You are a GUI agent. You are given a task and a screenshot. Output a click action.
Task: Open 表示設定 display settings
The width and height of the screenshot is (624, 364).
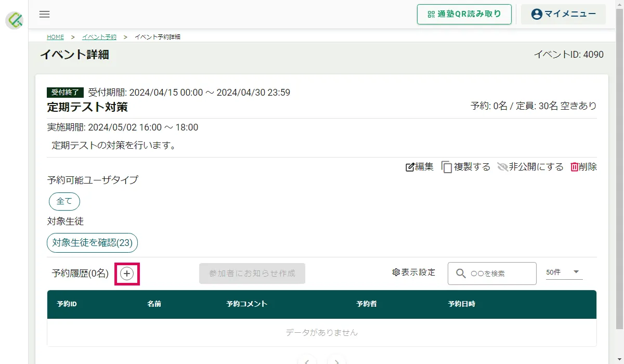pyautogui.click(x=414, y=272)
